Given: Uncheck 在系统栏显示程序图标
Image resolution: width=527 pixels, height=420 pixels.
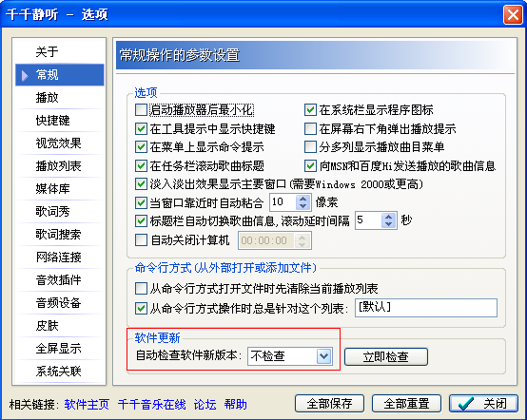Looking at the screenshot, I should pos(310,110).
